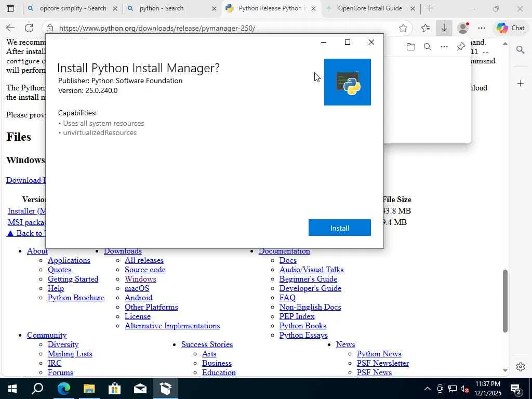532x399 pixels.
Task: Open sidebar settings gear
Action: [521, 367]
